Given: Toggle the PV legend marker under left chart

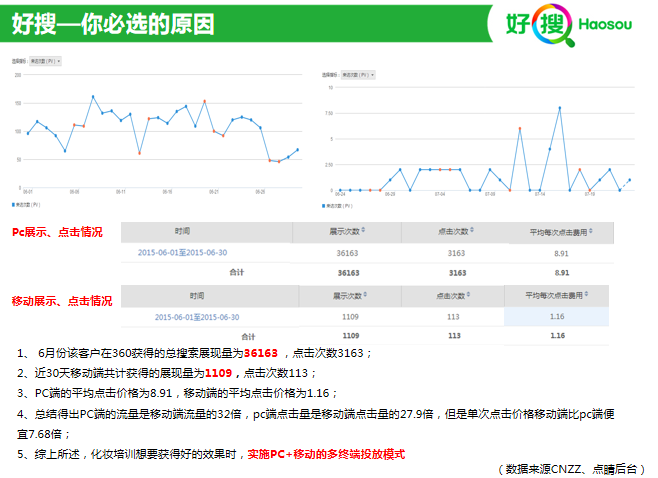Looking at the screenshot, I should tap(13, 205).
